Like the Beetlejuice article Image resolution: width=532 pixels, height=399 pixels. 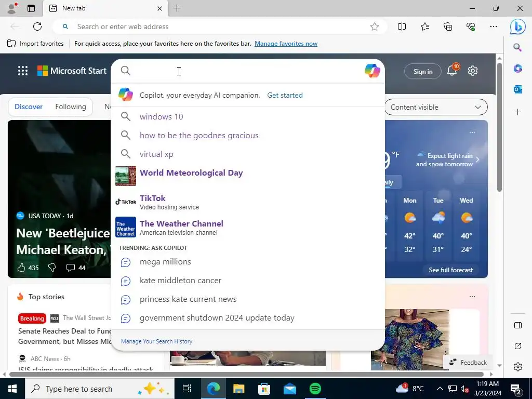pos(21,268)
